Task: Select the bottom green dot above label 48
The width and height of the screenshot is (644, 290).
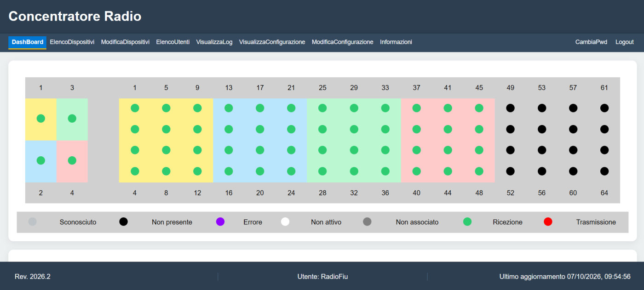Action: 479,171
